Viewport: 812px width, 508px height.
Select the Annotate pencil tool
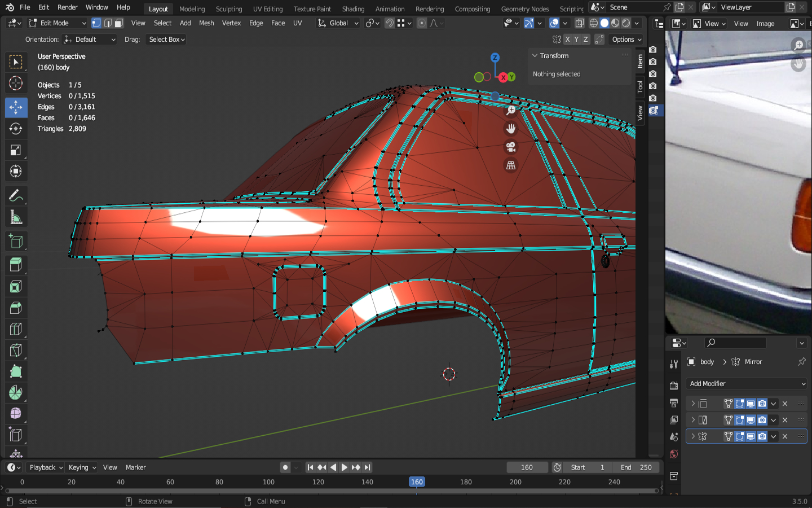[x=16, y=196]
